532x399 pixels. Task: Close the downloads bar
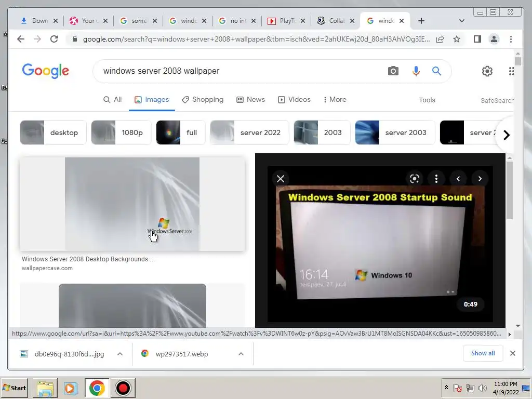[513, 353]
